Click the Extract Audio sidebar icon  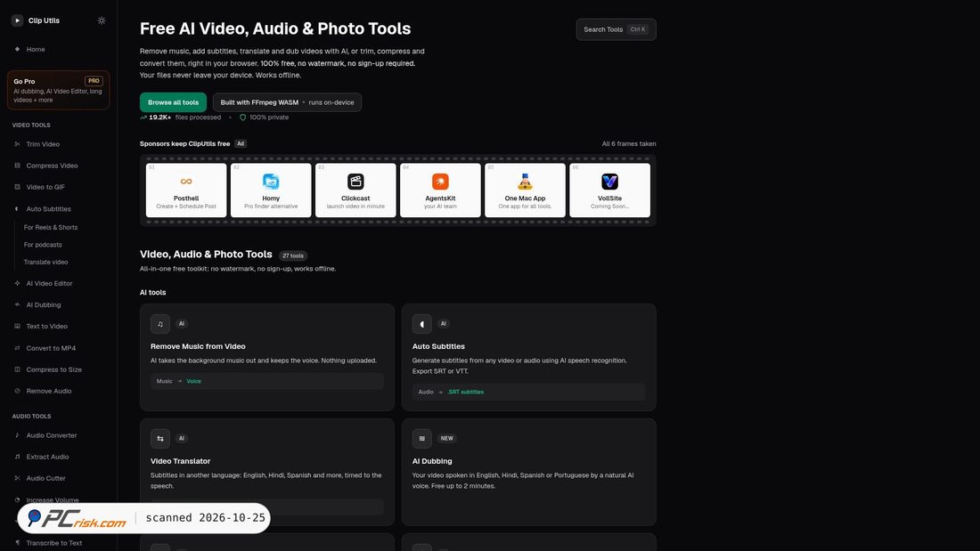(x=18, y=457)
